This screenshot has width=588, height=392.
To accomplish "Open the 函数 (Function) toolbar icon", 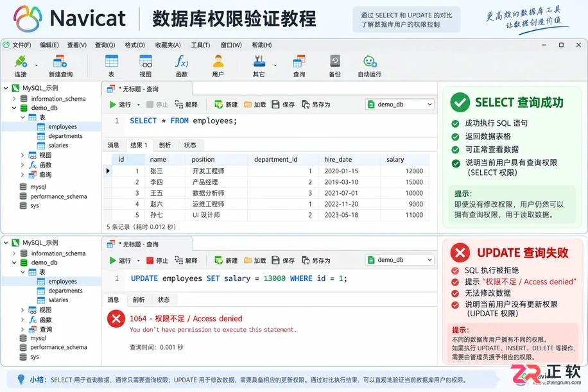I will coord(182,66).
